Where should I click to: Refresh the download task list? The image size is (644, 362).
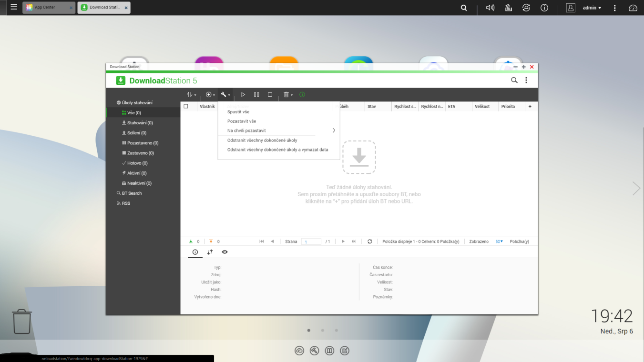(369, 241)
